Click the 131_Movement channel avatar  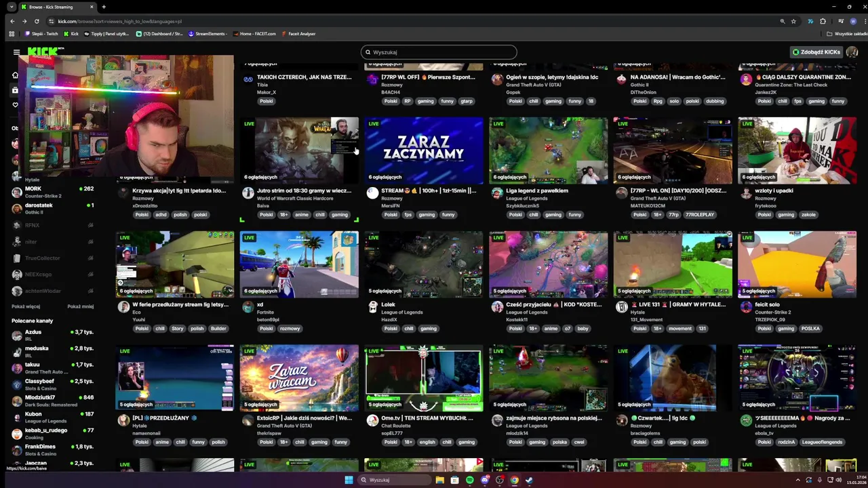(x=621, y=307)
